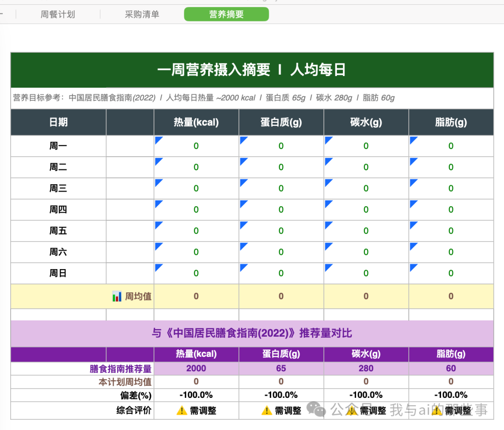Image resolution: width=504 pixels, height=430 pixels.
Task: Select 碳水 deviation -100.0% cell
Action: (x=366, y=395)
